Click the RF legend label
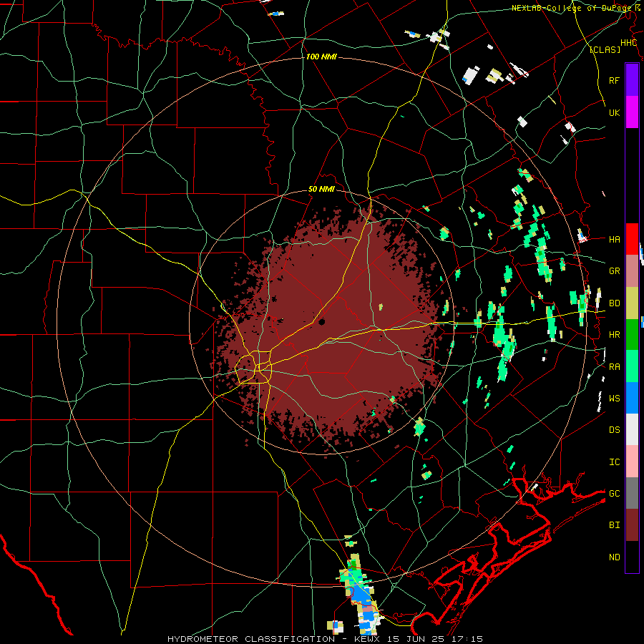Image resolution: width=644 pixels, height=644 pixels. pos(614,80)
